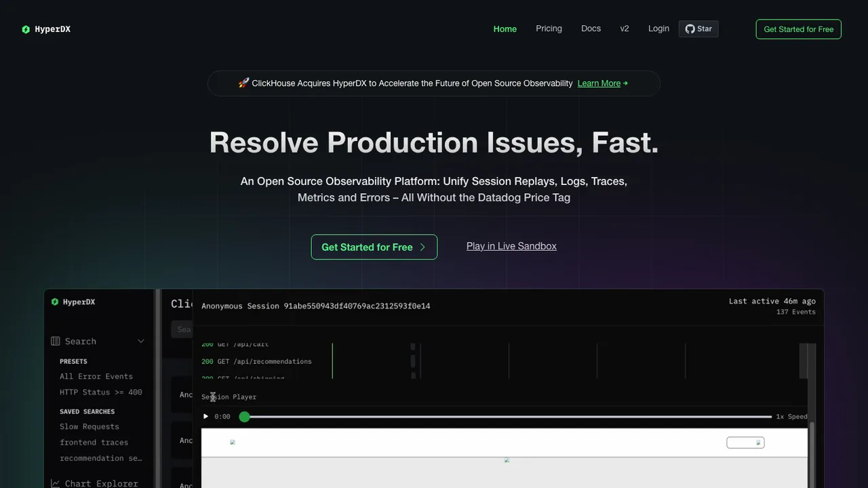This screenshot has width=868, height=488.
Task: Click the SAVED SEARCHES heading
Action: (x=87, y=412)
